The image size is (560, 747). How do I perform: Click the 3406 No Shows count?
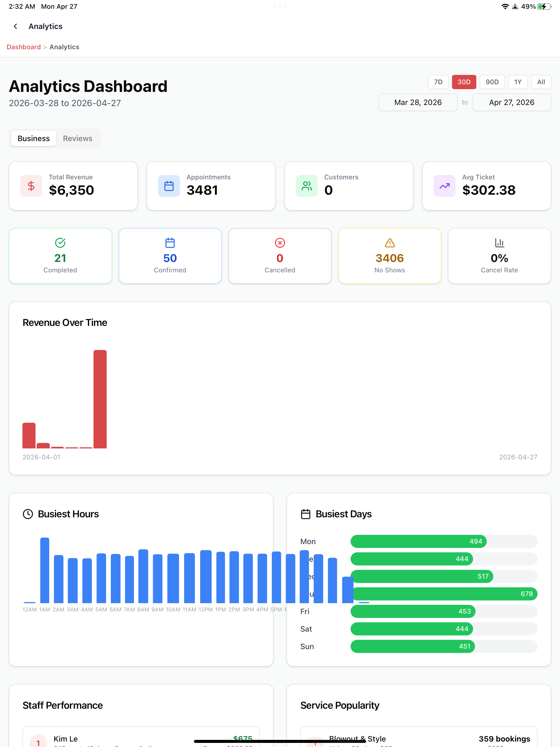tap(389, 258)
